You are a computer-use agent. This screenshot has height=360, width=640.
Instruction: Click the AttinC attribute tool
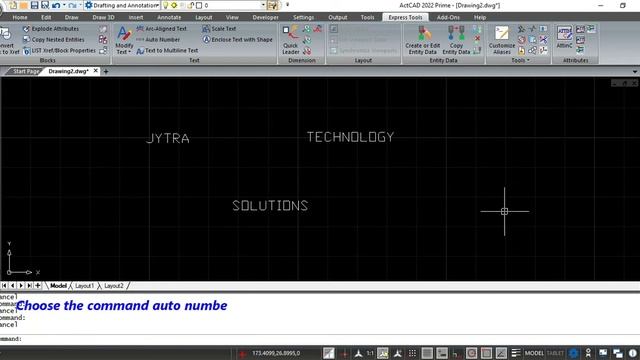[x=564, y=37]
